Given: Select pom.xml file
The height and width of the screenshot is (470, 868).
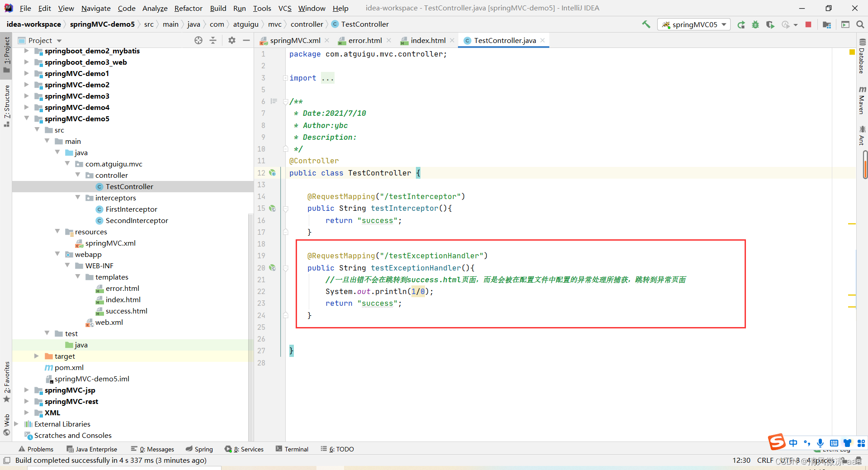Looking at the screenshot, I should pyautogui.click(x=69, y=367).
